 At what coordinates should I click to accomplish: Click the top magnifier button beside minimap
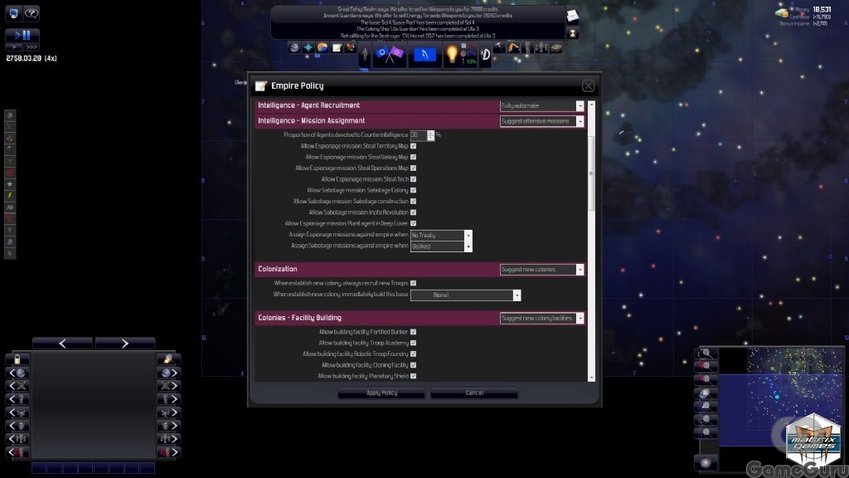pyautogui.click(x=706, y=353)
